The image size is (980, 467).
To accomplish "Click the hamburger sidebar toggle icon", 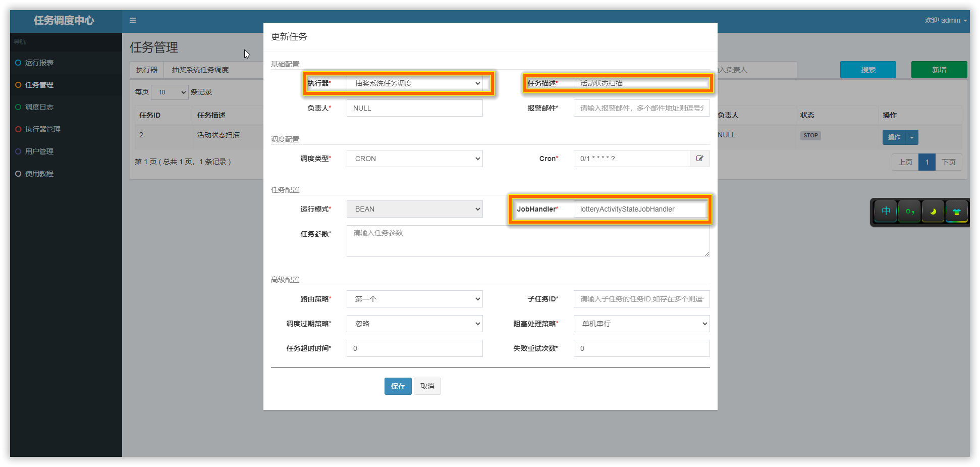I will [133, 20].
